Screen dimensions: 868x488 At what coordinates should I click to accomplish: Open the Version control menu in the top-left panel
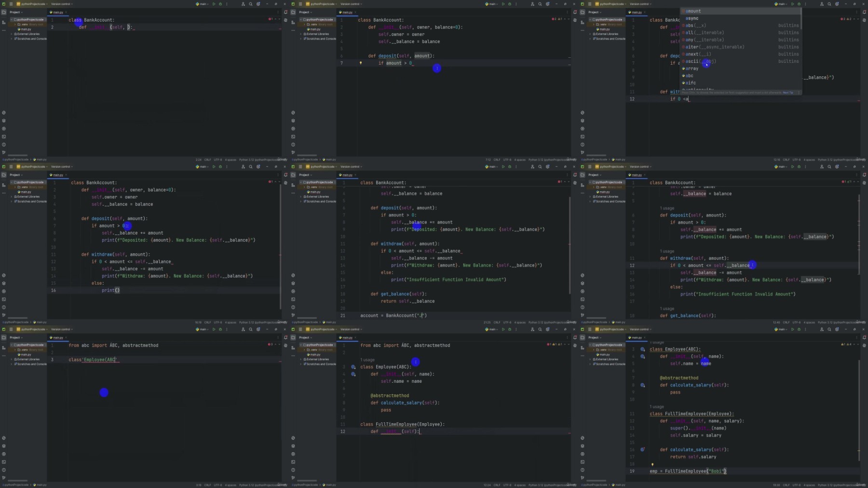tap(61, 4)
